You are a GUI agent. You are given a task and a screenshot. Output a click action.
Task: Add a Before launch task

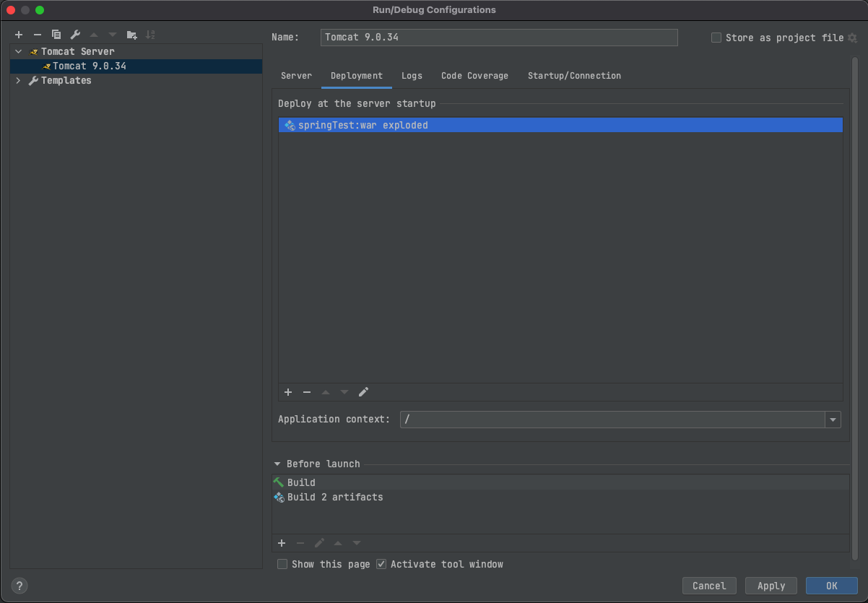[282, 543]
